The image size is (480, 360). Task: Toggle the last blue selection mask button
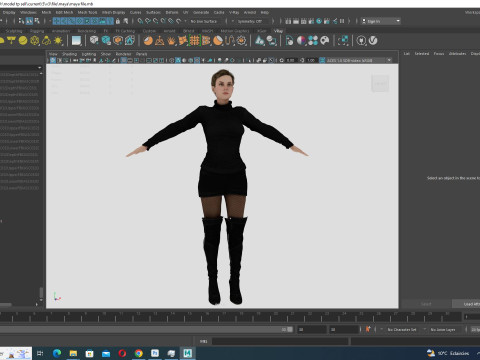click(110, 21)
